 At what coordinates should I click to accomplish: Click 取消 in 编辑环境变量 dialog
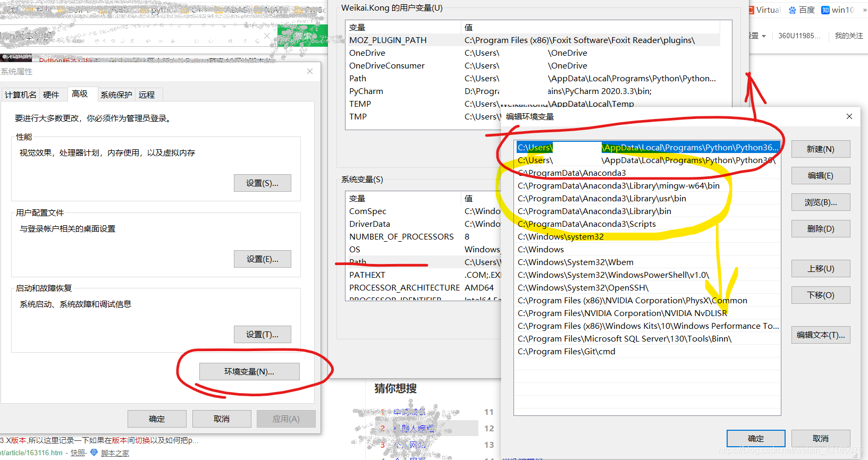(821, 439)
